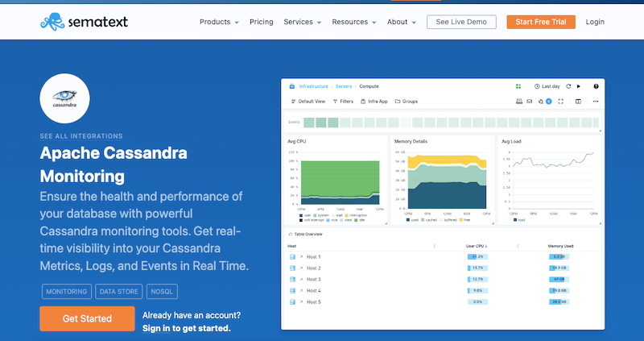
Task: Click the Cassandra eye logo circle
Action: pyautogui.click(x=64, y=98)
